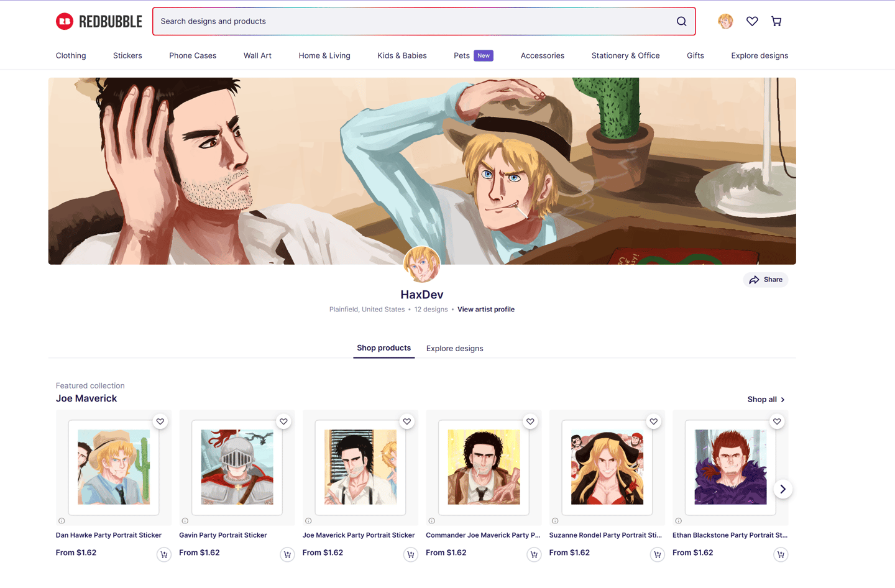Add Joe Maverick Party Portrait to cart
The width and height of the screenshot is (895, 588).
tap(411, 554)
